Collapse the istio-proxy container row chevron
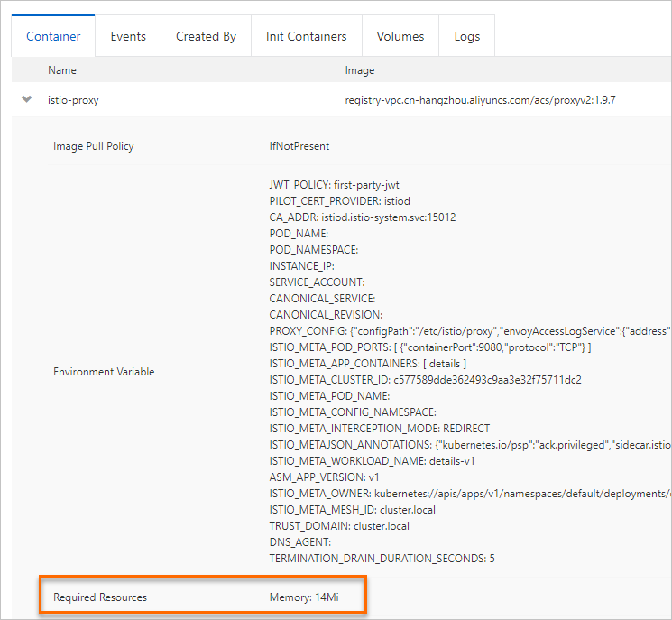This screenshot has height=620, width=672. coord(26,99)
